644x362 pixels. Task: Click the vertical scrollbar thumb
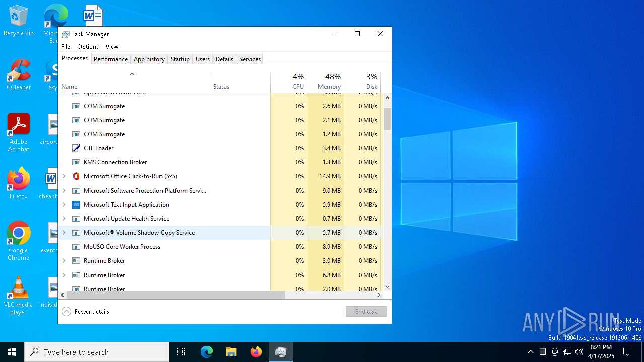(387, 119)
